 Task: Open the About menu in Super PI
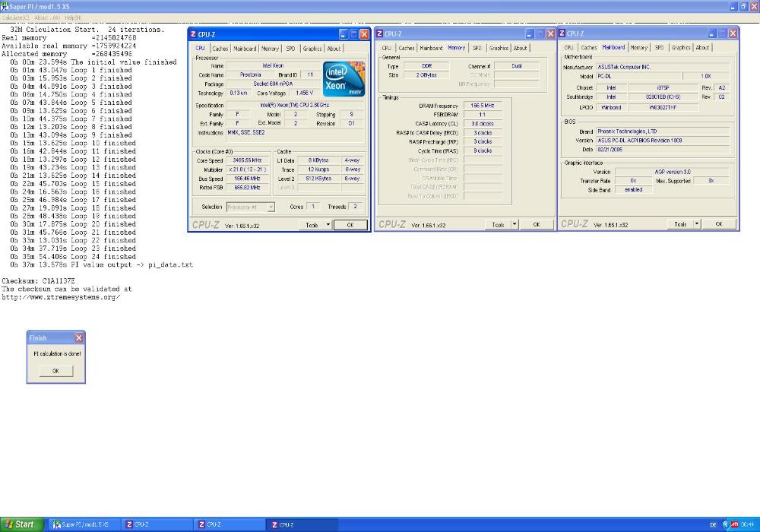pos(47,17)
